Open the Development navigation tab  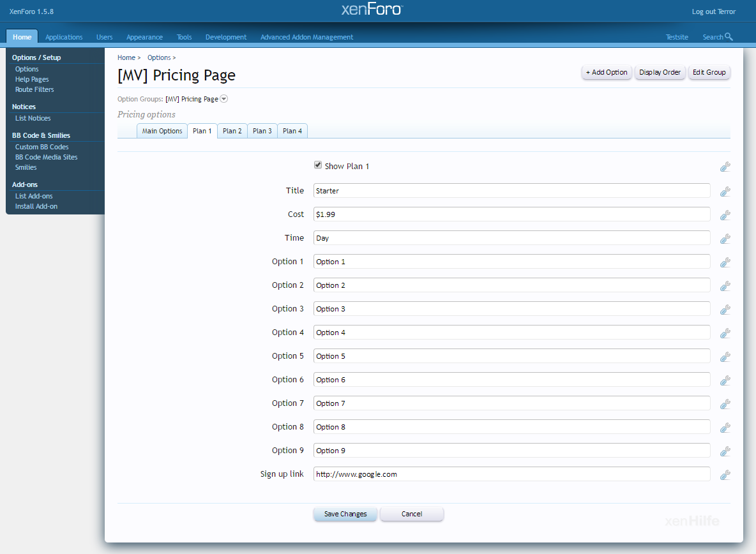[x=225, y=37]
